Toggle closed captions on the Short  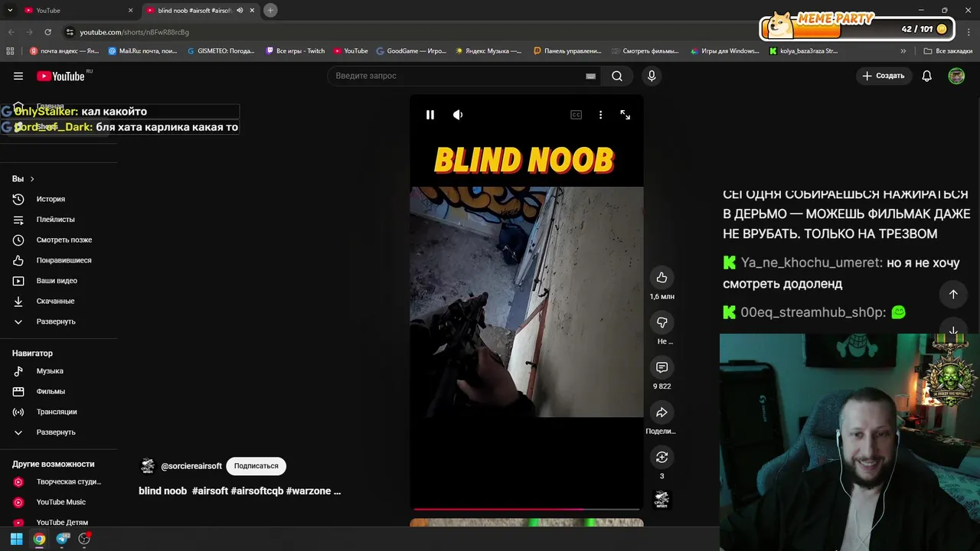pyautogui.click(x=576, y=115)
